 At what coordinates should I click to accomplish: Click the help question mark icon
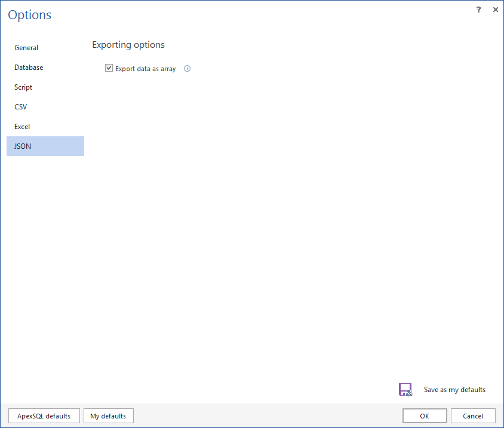point(478,10)
